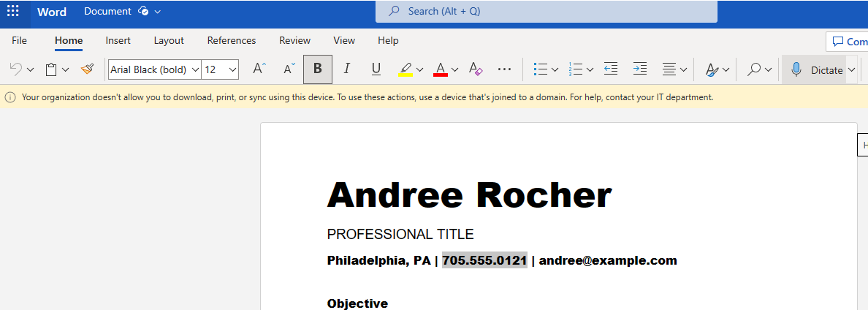Click the Format Painter brush icon
This screenshot has width=868, height=310.
(88, 69)
